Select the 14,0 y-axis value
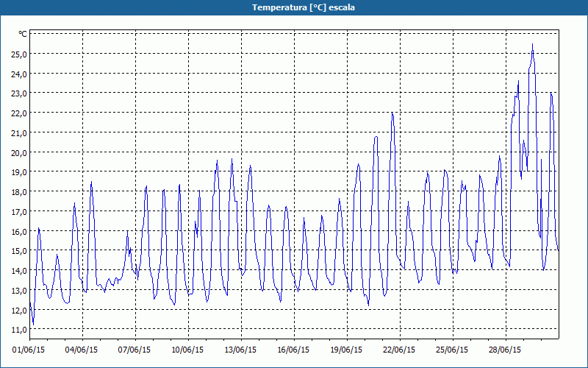 (19, 270)
